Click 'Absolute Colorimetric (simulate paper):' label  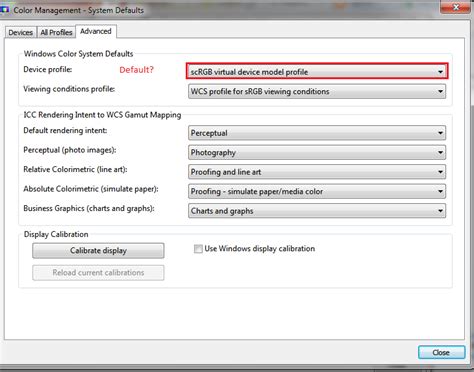[91, 189]
